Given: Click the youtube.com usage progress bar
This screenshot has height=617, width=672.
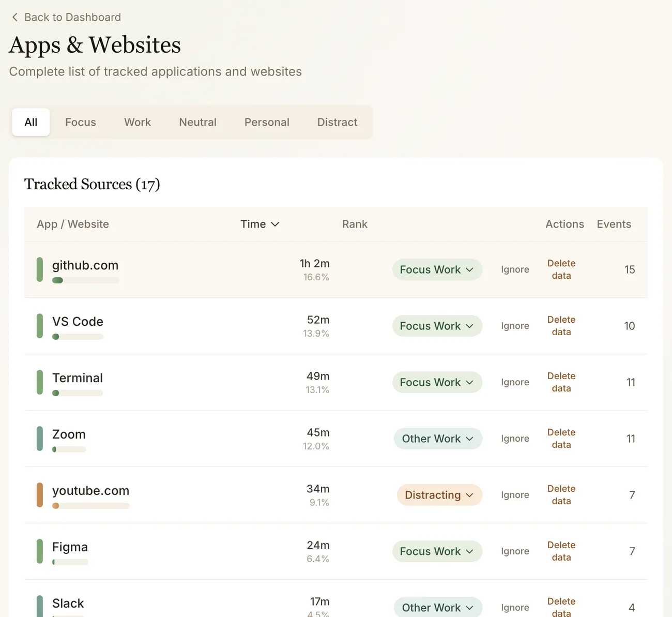Looking at the screenshot, I should pos(90,506).
